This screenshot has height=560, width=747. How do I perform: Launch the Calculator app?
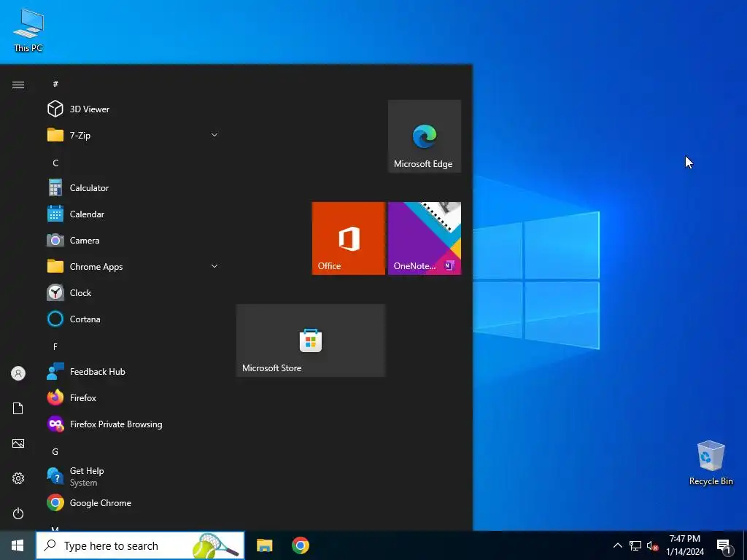click(x=133, y=187)
